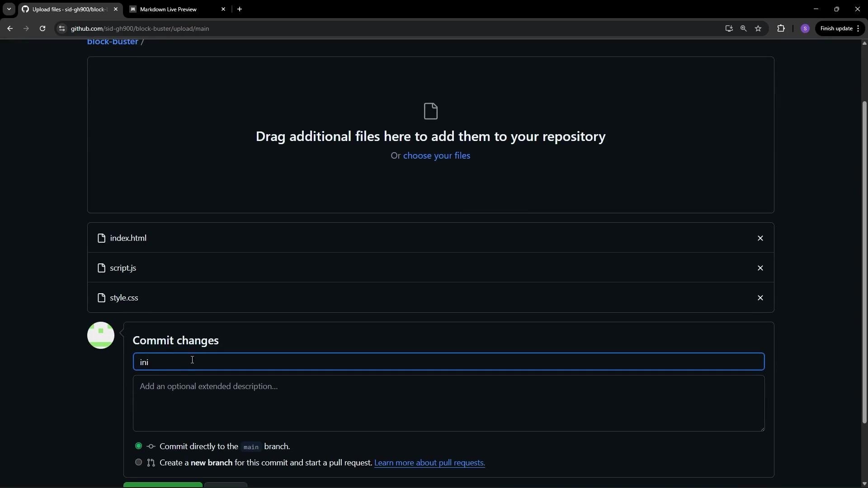Click the commit message input field
Viewport: 868px width, 488px height.
click(x=448, y=361)
